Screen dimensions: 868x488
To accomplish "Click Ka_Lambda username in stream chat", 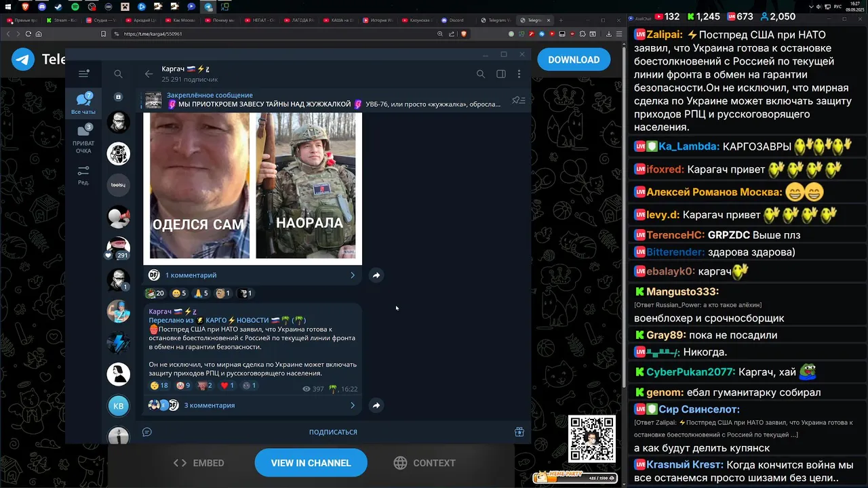I will [688, 146].
